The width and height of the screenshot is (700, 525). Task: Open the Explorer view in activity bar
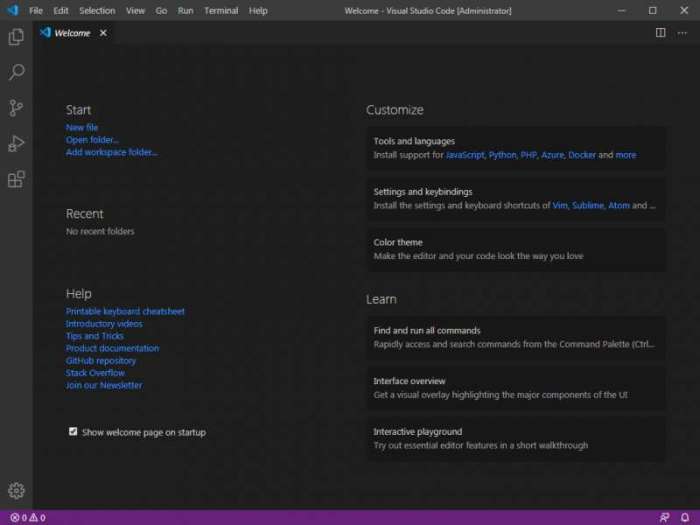click(x=16, y=37)
